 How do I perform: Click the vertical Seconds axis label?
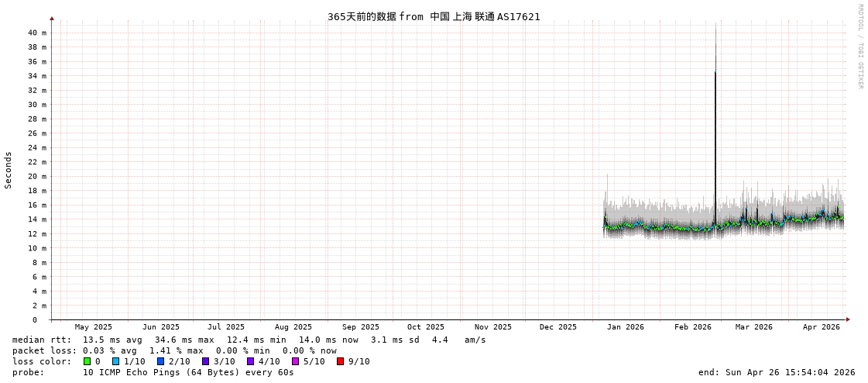pos(9,170)
